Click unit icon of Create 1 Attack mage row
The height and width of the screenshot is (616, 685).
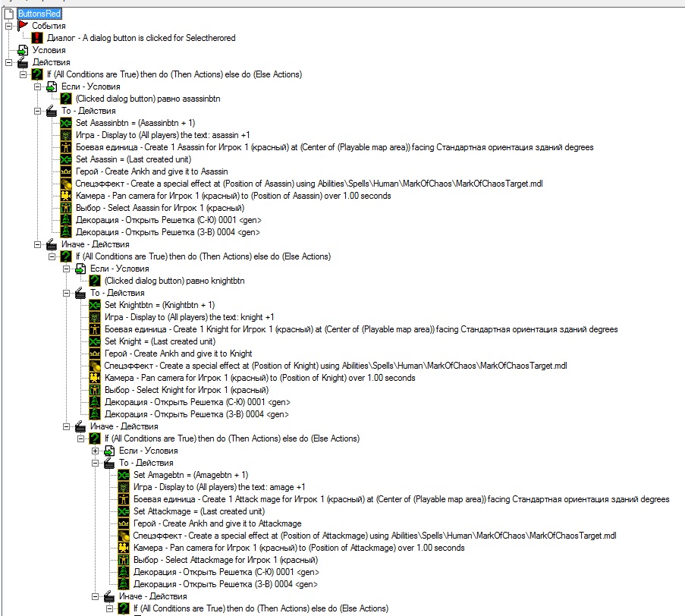tap(124, 499)
